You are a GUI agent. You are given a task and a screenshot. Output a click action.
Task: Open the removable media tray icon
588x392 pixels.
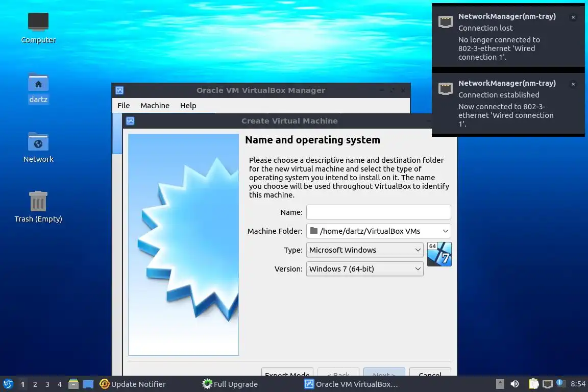500,384
